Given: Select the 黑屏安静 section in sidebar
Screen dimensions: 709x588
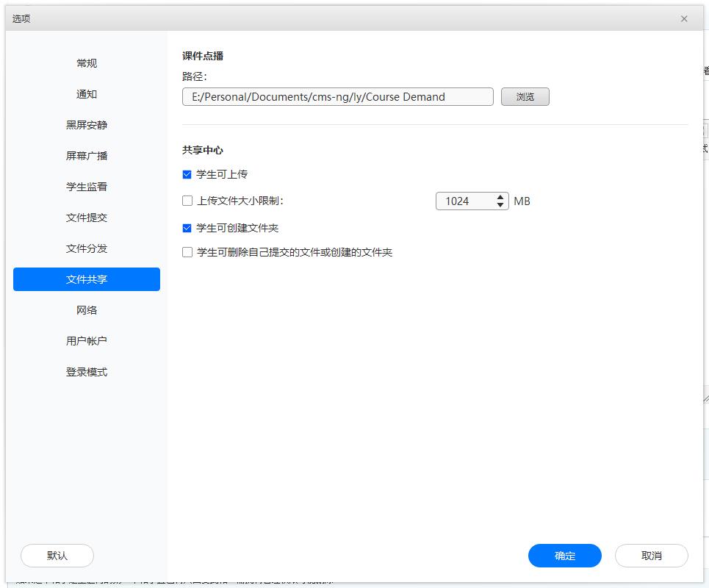Looking at the screenshot, I should coord(86,124).
